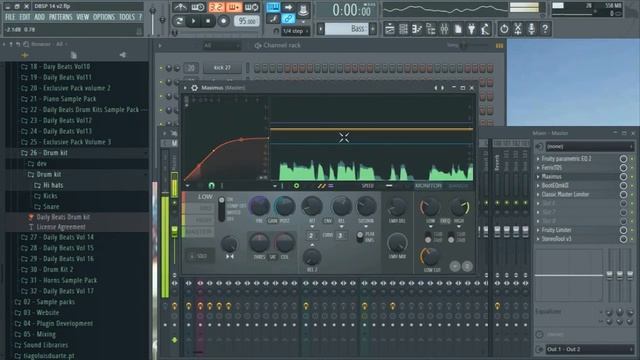This screenshot has width=640, height=360.
Task: Open the Bass pattern selector
Action: coord(346,29)
